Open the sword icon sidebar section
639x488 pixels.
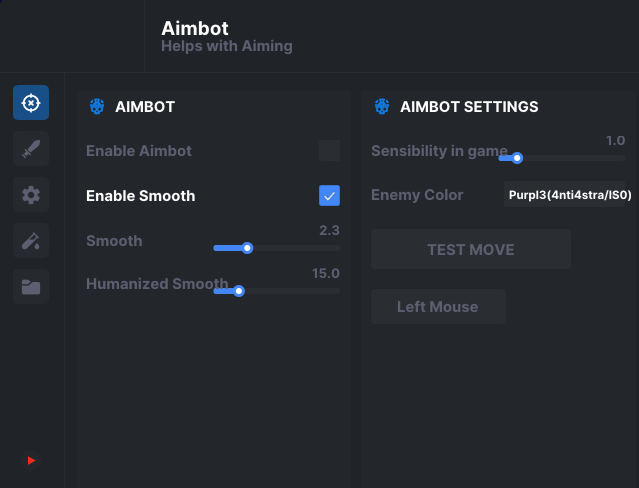pyautogui.click(x=31, y=149)
